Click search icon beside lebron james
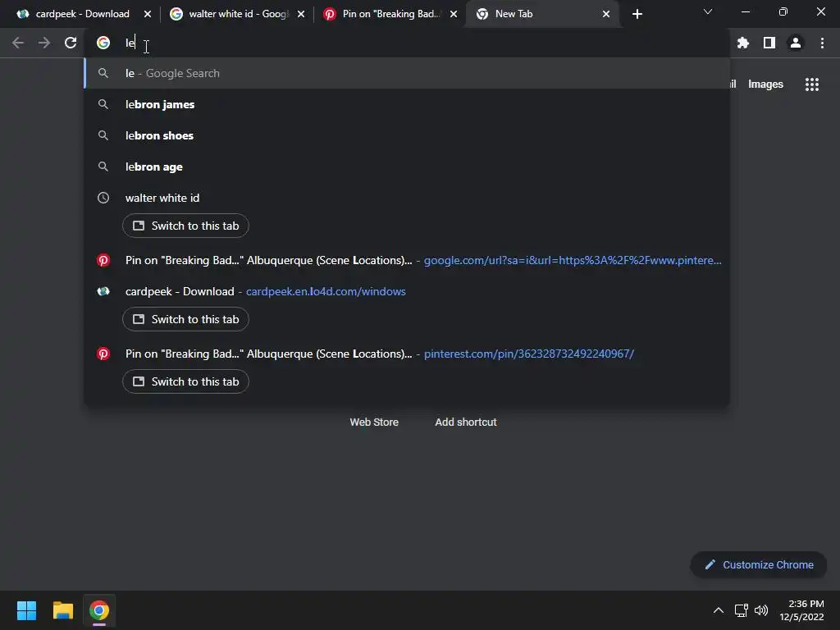 pyautogui.click(x=103, y=104)
